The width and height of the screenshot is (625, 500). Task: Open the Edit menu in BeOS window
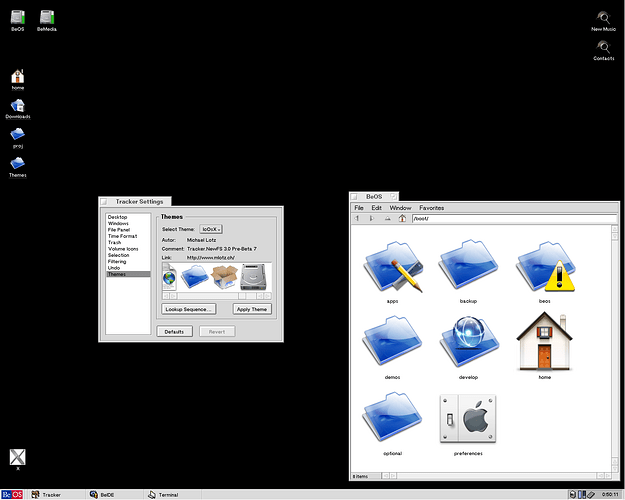click(376, 208)
